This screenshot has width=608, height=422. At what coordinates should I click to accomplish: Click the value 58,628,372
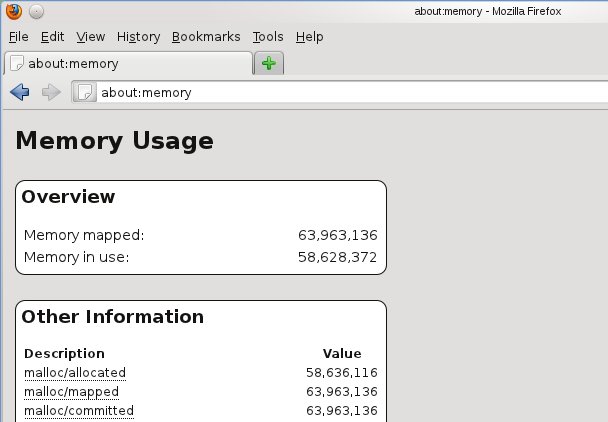point(337,257)
